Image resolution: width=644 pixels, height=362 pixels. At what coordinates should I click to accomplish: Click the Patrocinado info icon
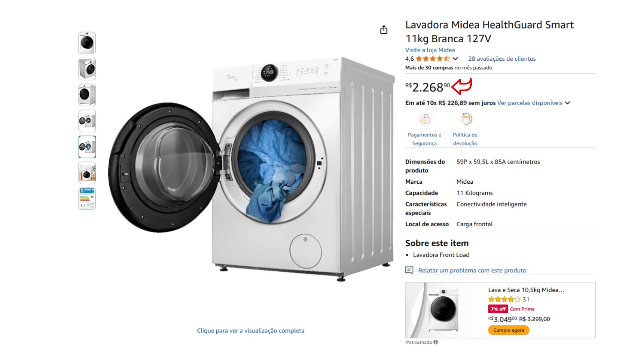(435, 342)
